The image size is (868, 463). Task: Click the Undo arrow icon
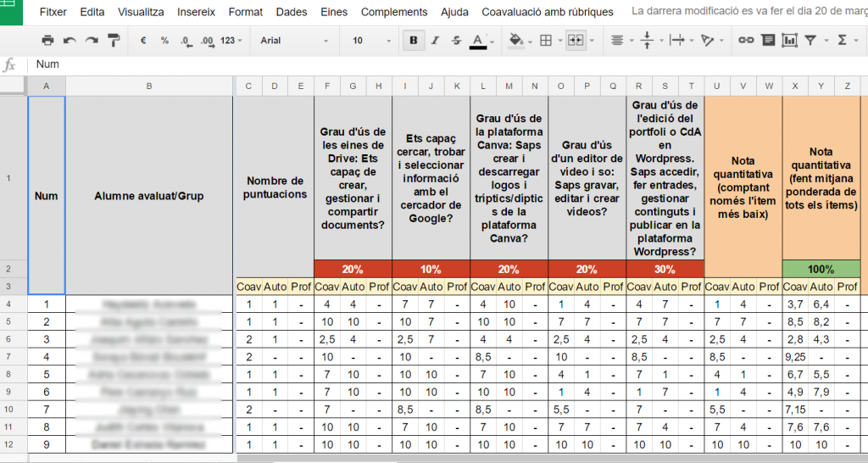pyautogui.click(x=70, y=40)
